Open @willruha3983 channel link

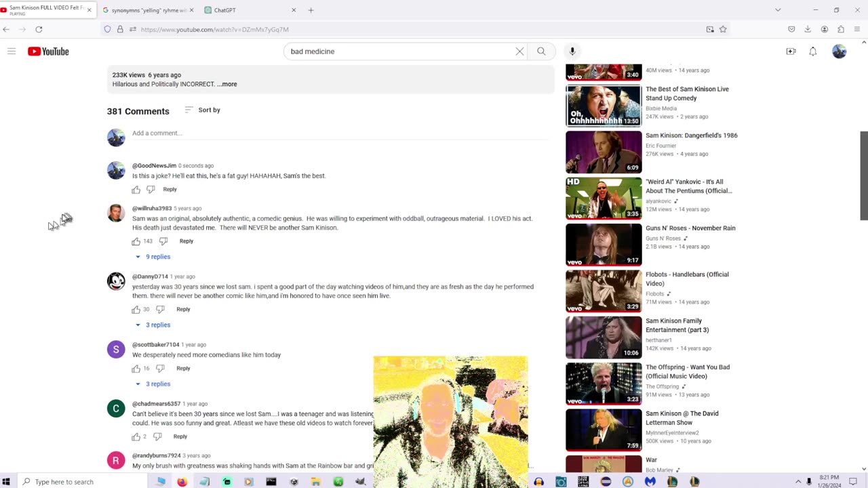pos(152,209)
